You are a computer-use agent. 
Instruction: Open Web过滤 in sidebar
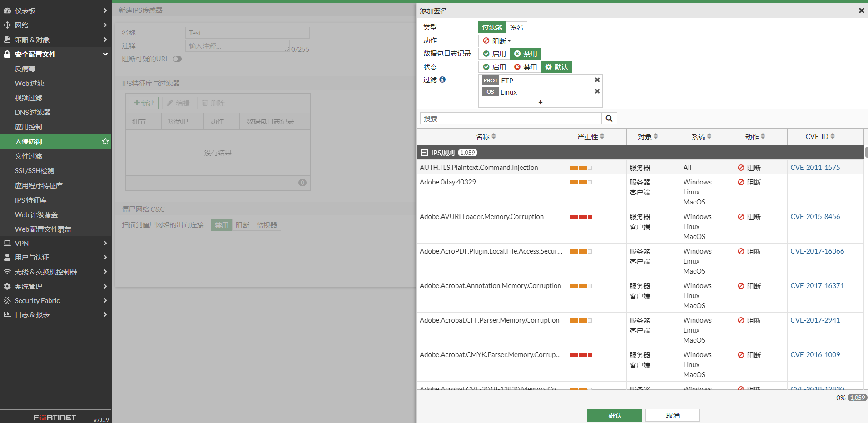(x=30, y=84)
